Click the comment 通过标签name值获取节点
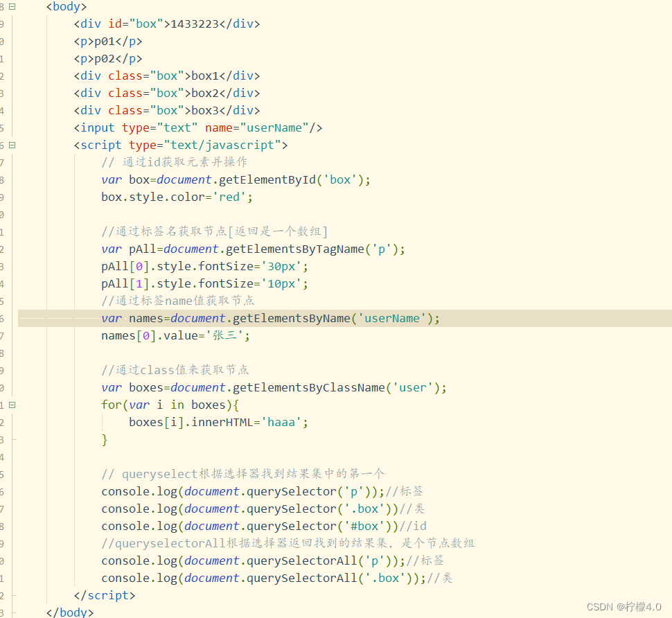Viewport: 672px width, 618px height. 178,301
